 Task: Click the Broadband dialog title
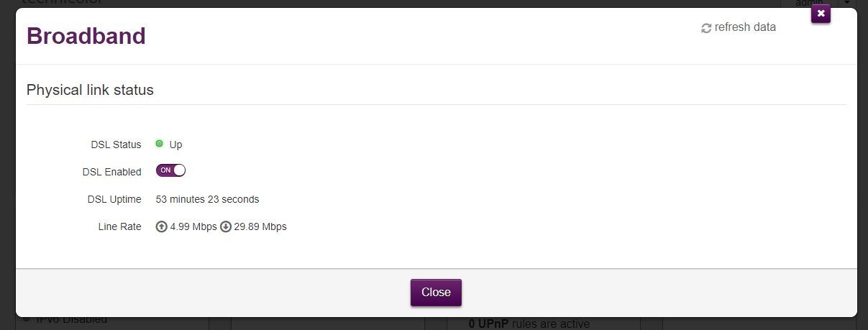point(86,36)
